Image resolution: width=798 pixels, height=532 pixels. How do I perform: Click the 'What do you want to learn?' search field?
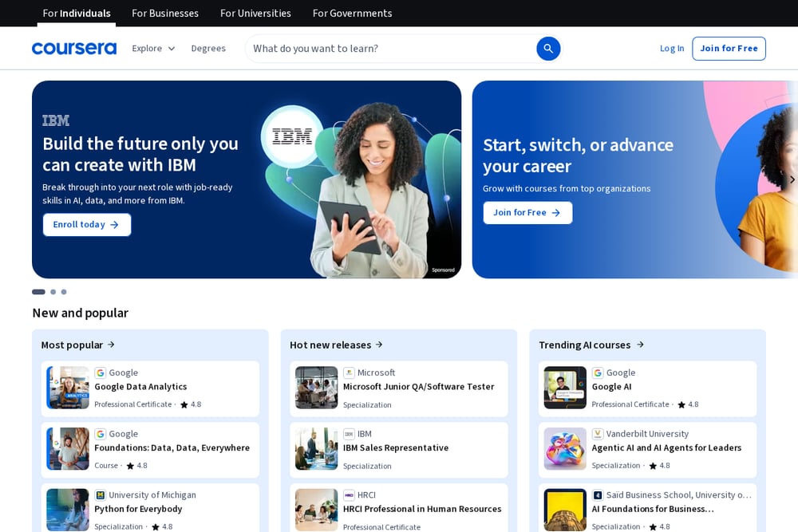point(390,49)
